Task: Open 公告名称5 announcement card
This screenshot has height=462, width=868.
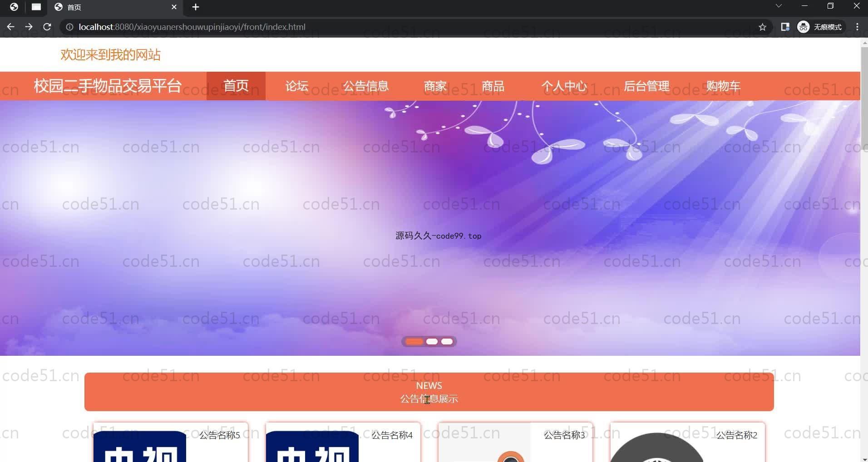Action: pyautogui.click(x=171, y=442)
